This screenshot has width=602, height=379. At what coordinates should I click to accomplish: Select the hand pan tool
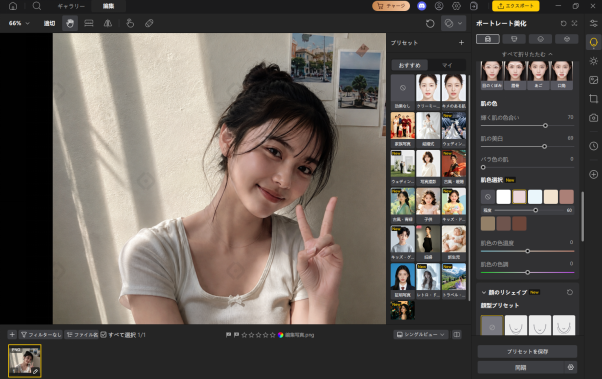[x=69, y=23]
